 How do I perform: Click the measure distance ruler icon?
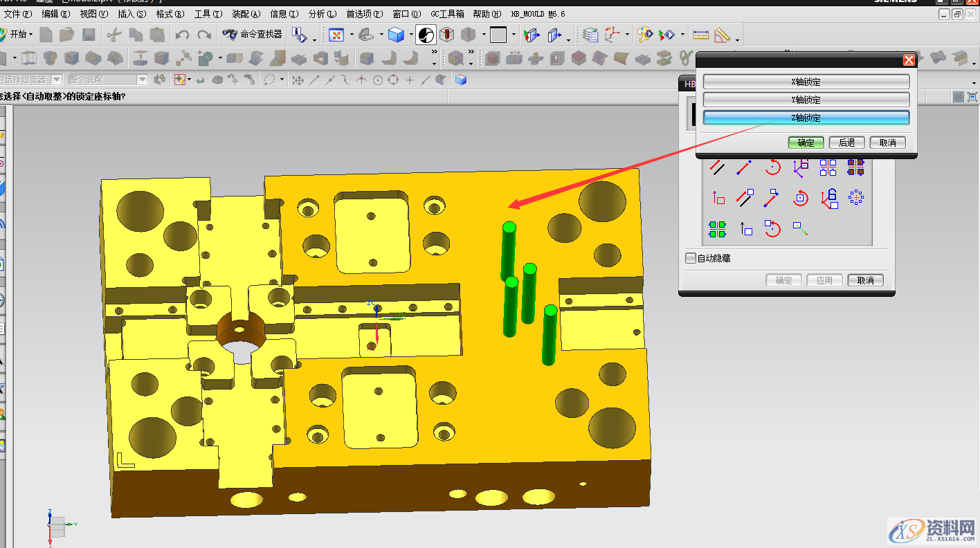click(x=700, y=34)
